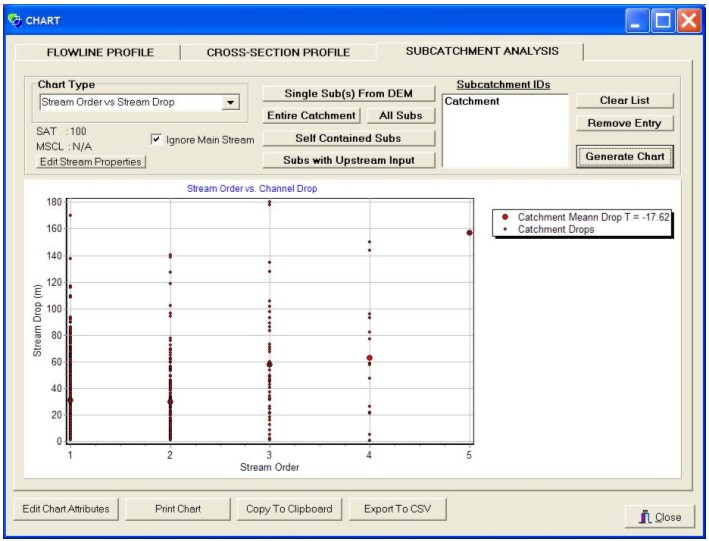The height and width of the screenshot is (541, 709).
Task: Remove Entry from the subcatchment list
Action: click(x=624, y=123)
